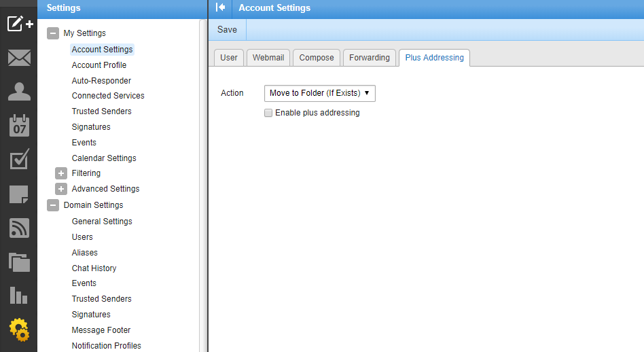Open the notes icon in sidebar

tap(19, 194)
